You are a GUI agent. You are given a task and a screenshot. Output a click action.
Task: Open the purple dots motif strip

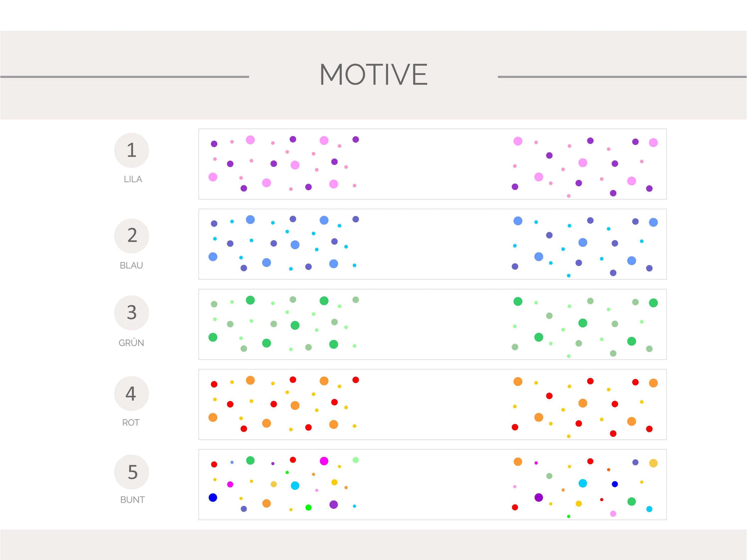pos(432,164)
